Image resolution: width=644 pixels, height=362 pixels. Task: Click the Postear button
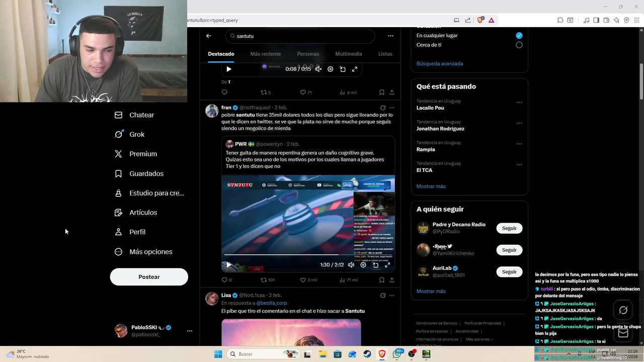[x=149, y=277]
